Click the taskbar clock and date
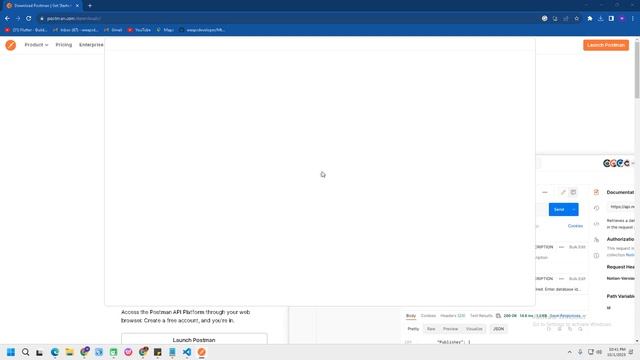Viewport: 640px width, 360px height. [617, 352]
